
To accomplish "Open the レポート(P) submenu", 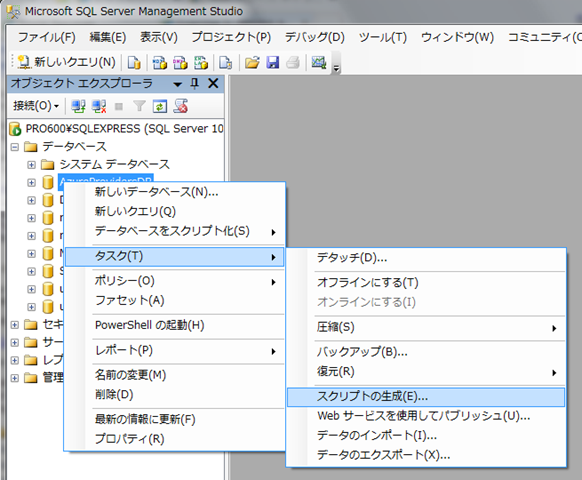I will tap(174, 350).
